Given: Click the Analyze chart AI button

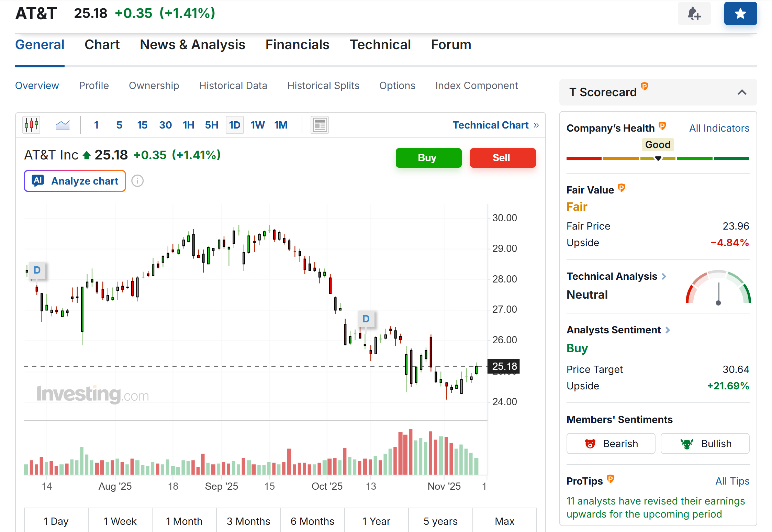Looking at the screenshot, I should [75, 181].
